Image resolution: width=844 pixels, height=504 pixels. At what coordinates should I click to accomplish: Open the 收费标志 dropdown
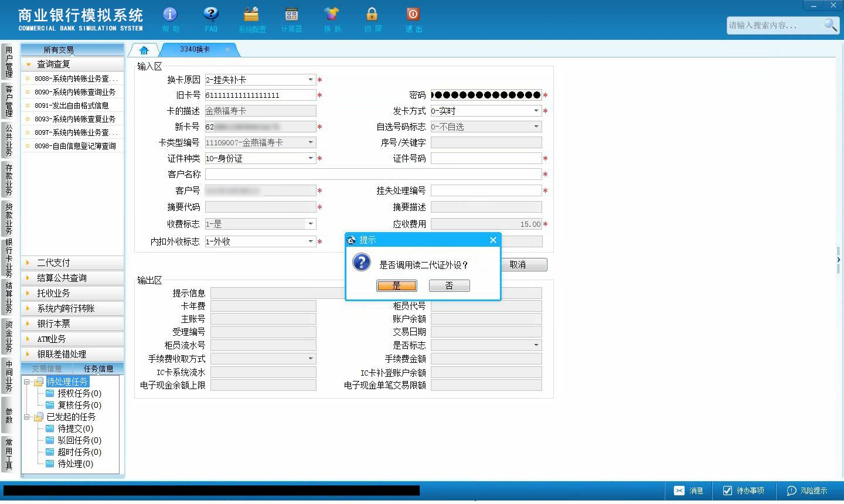click(x=311, y=224)
